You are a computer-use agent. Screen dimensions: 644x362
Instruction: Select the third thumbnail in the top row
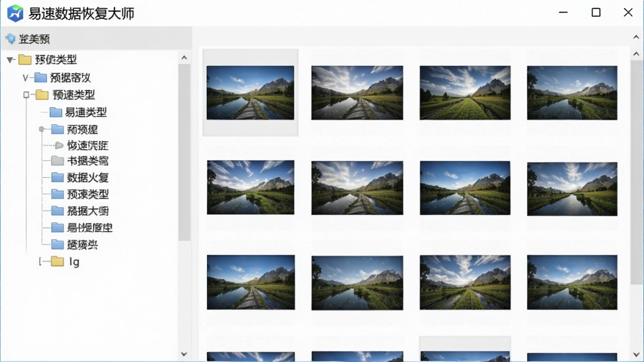[x=465, y=93]
